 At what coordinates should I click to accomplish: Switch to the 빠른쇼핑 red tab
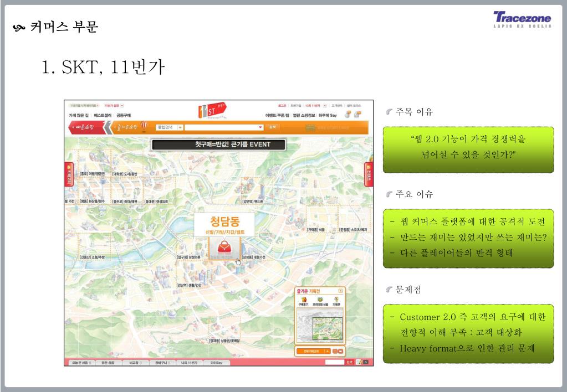point(86,127)
